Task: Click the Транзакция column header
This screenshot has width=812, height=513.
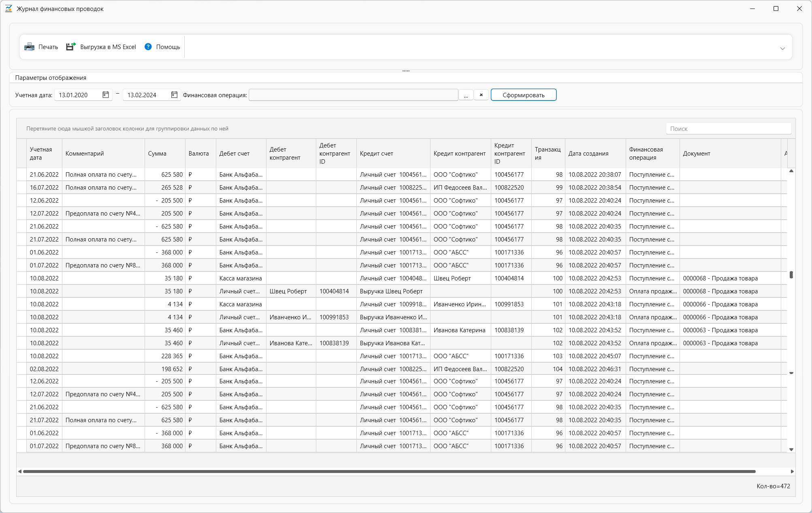Action: point(548,154)
